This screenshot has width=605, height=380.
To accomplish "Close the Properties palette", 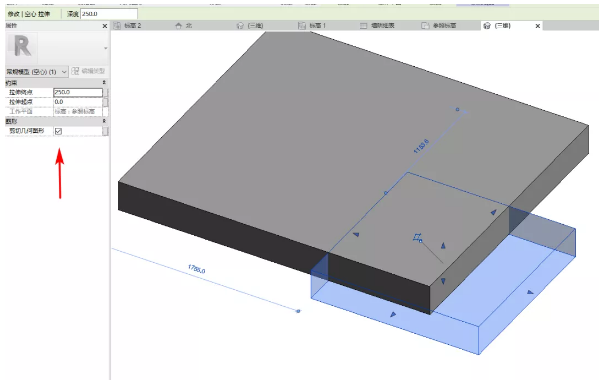I will click(105, 26).
